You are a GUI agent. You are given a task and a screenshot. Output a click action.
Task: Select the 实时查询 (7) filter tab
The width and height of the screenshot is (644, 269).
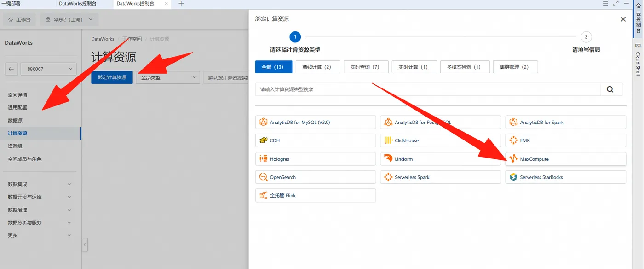(366, 67)
